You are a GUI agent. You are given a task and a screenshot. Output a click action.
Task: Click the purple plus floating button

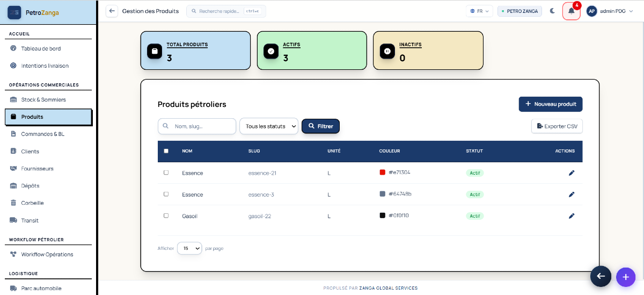coord(625,276)
